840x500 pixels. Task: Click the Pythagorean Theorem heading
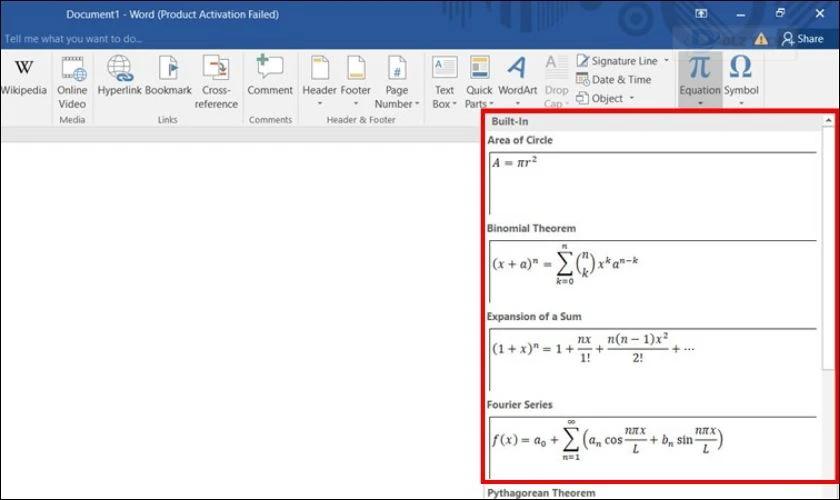(541, 493)
